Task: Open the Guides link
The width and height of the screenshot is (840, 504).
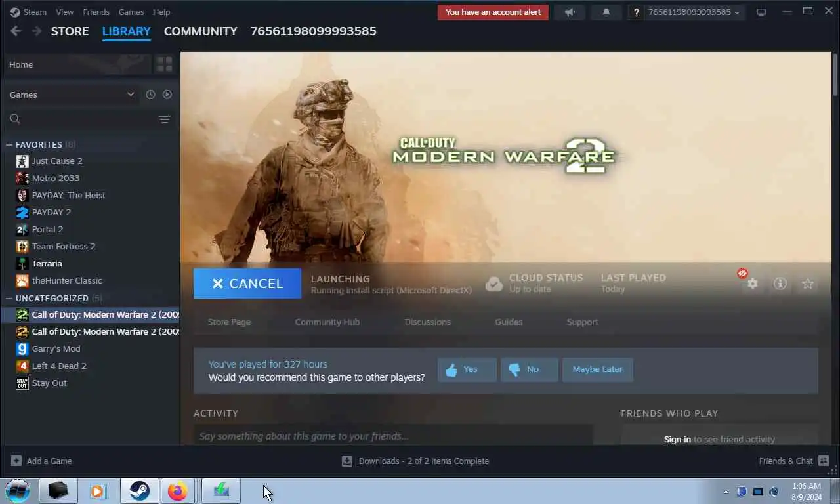Action: pyautogui.click(x=509, y=322)
